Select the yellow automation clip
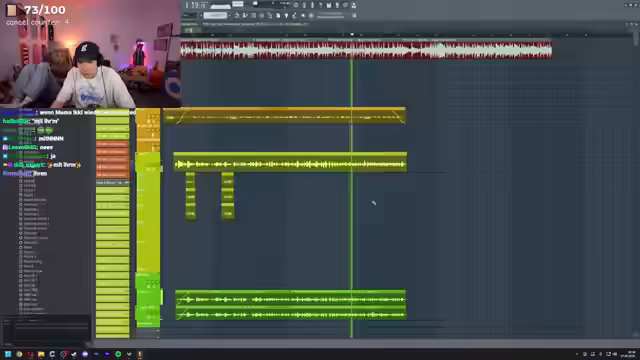The height and width of the screenshot is (360, 640). [284, 116]
